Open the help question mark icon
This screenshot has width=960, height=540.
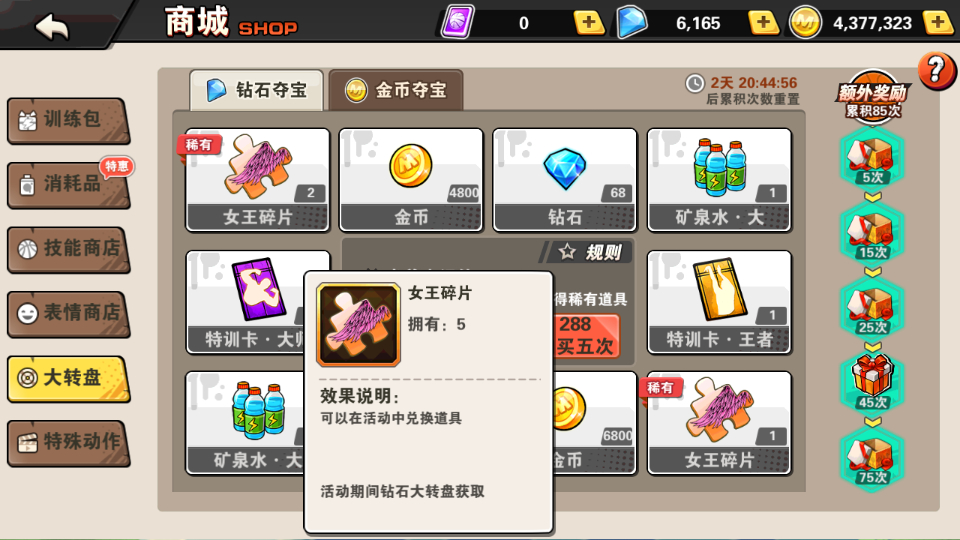[936, 71]
